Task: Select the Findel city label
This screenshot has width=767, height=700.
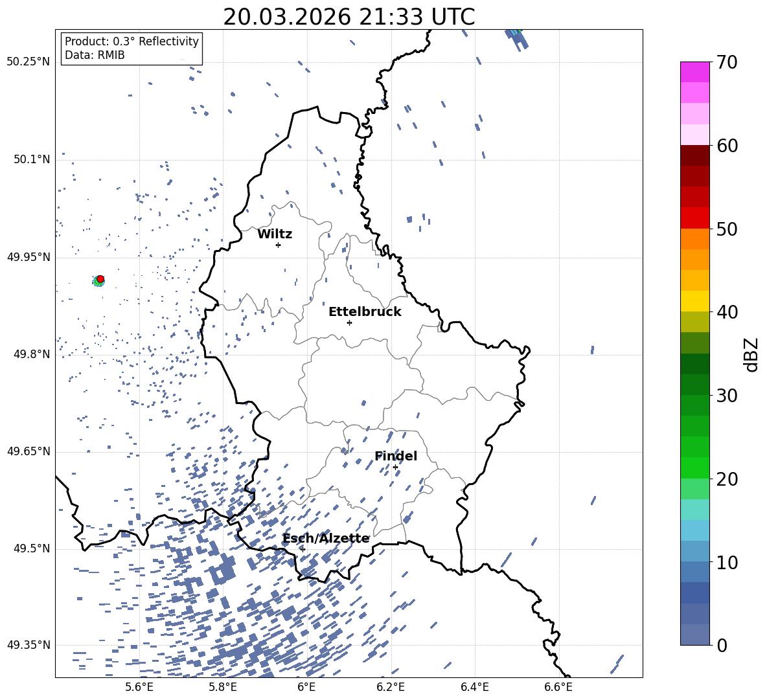Action: 396,456
